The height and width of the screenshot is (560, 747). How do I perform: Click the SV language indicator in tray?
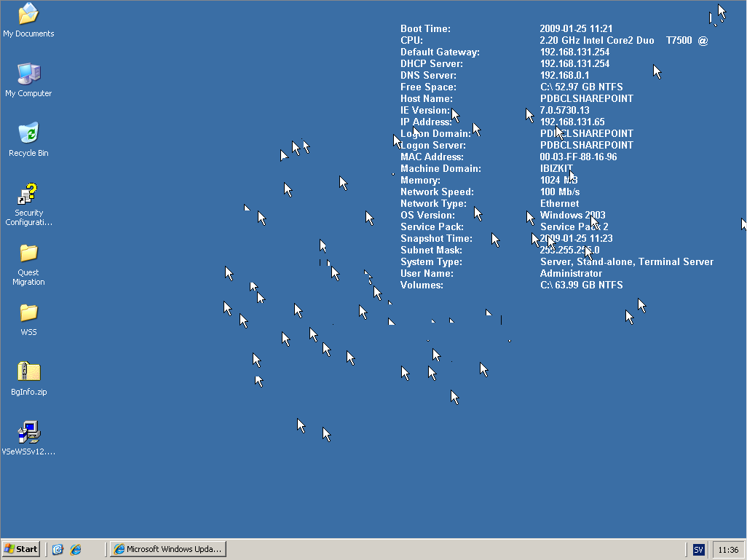(x=698, y=550)
